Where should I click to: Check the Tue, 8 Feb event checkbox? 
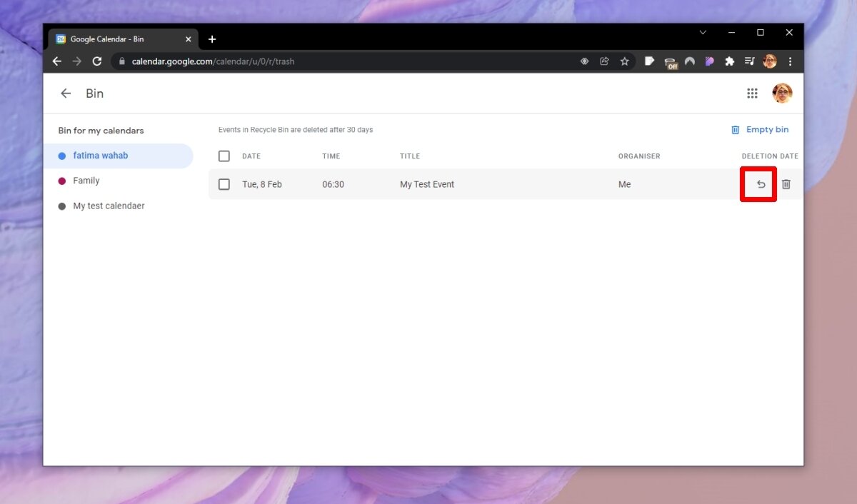[x=224, y=184]
